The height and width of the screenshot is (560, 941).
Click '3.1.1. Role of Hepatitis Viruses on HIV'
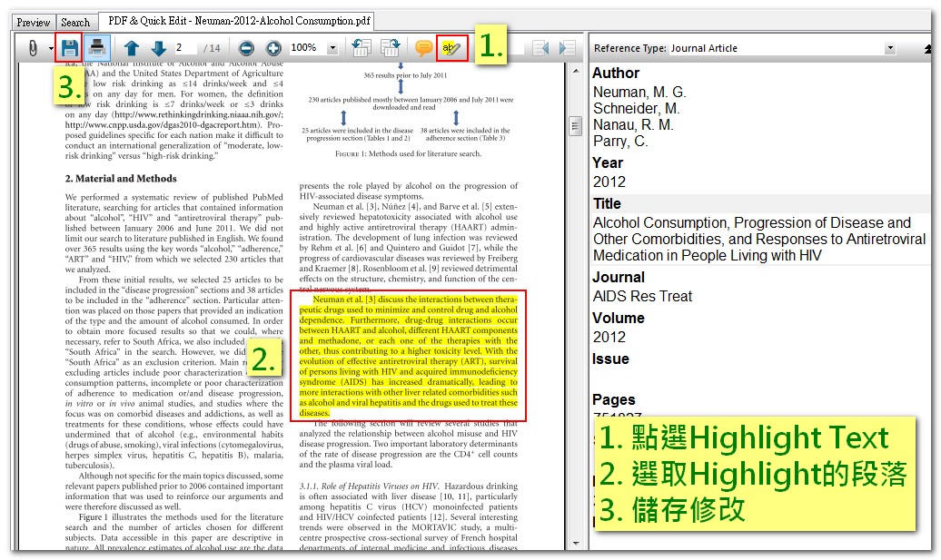pos(369,486)
